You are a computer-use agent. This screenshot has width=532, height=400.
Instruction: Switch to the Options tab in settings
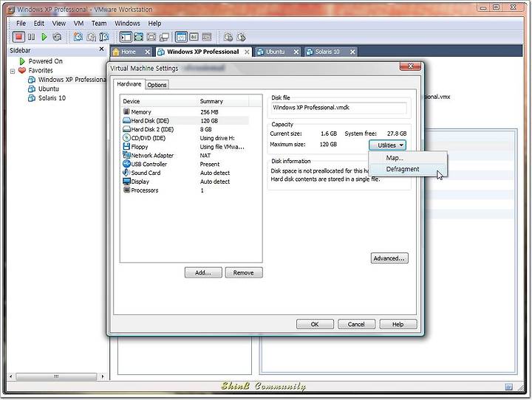click(157, 85)
